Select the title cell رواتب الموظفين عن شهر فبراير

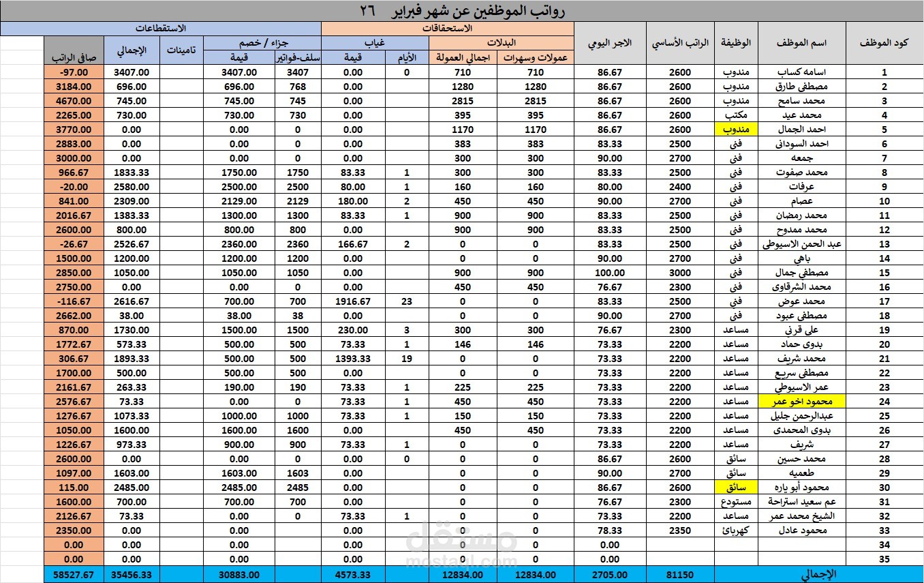tap(462, 12)
